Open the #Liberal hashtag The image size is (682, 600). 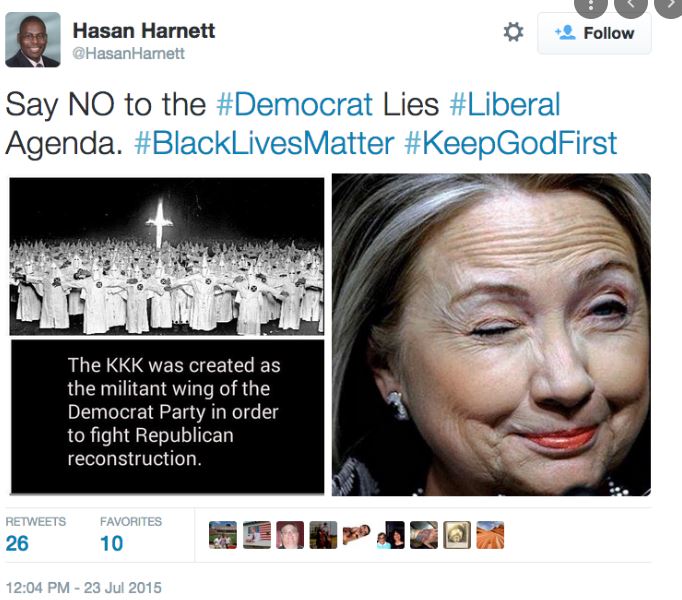tap(505, 104)
